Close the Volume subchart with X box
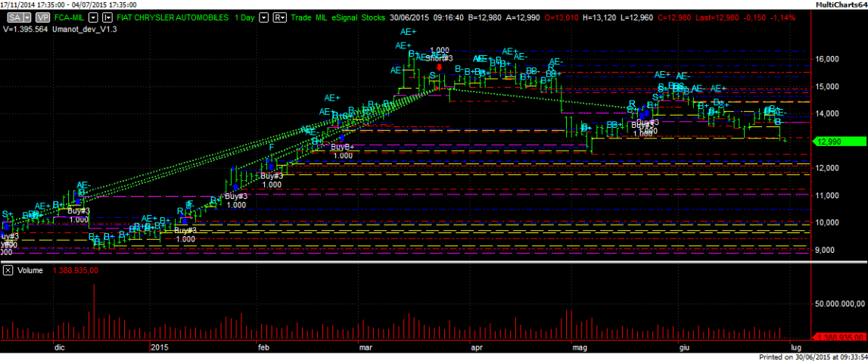This screenshot has height=361, width=868. click(7, 269)
